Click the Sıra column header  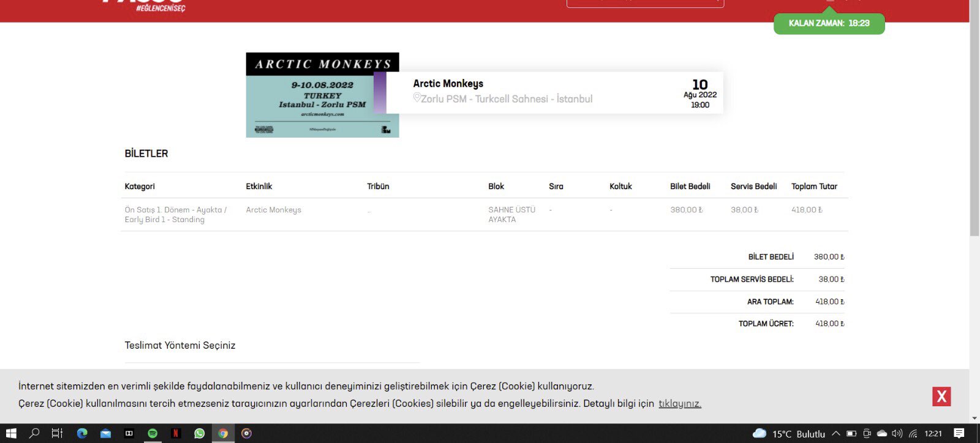click(x=556, y=187)
